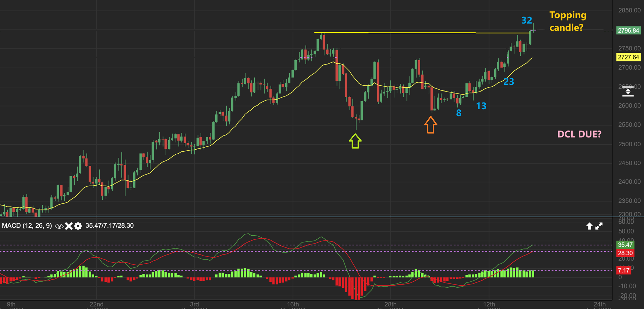Click the 3rd date label on time axis
The width and height of the screenshot is (644, 309).
194,305
